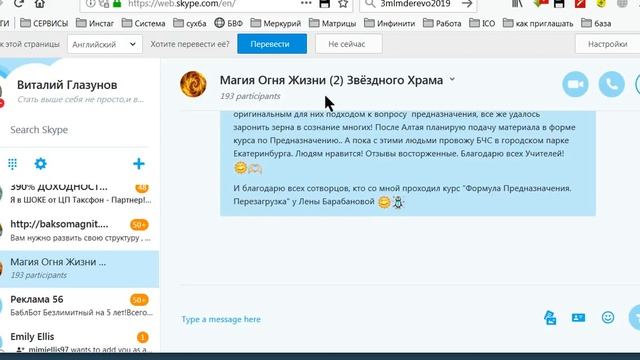This screenshot has height=360, width=640.
Task: Click the group title Магия Огня Жизни (2)
Action: click(331, 80)
